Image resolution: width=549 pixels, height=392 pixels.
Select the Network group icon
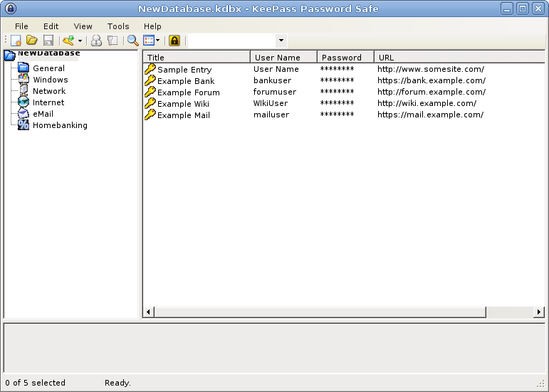[23, 90]
